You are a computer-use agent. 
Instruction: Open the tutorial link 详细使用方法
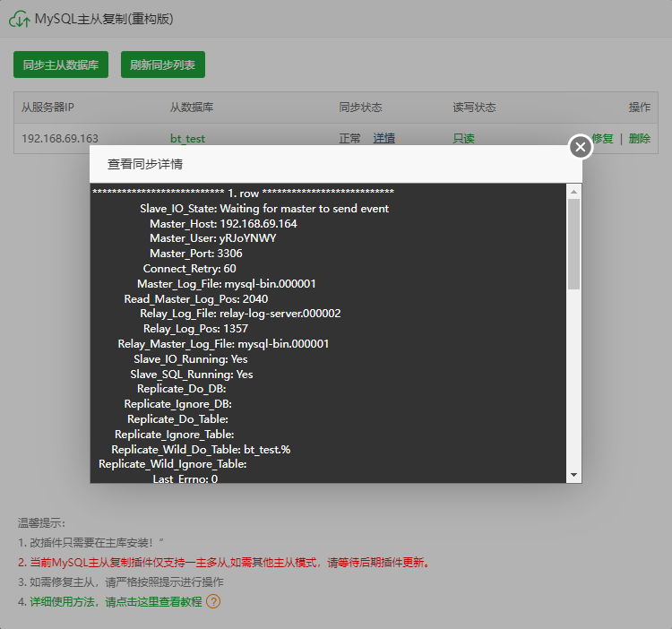coord(115,601)
